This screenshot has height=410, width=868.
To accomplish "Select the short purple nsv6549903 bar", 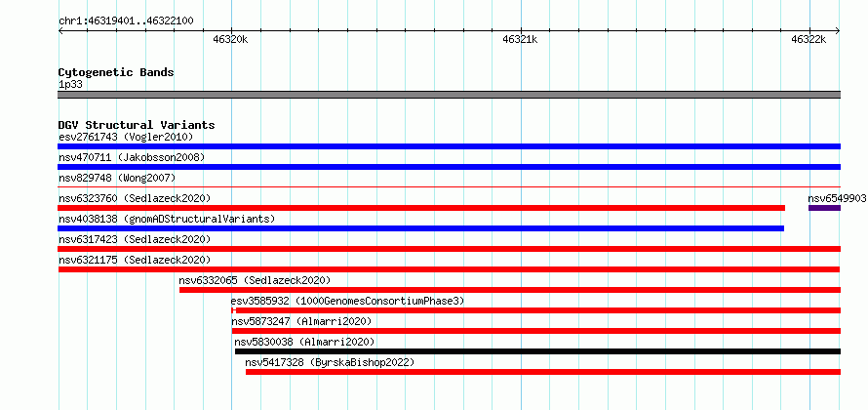I will click(x=824, y=208).
